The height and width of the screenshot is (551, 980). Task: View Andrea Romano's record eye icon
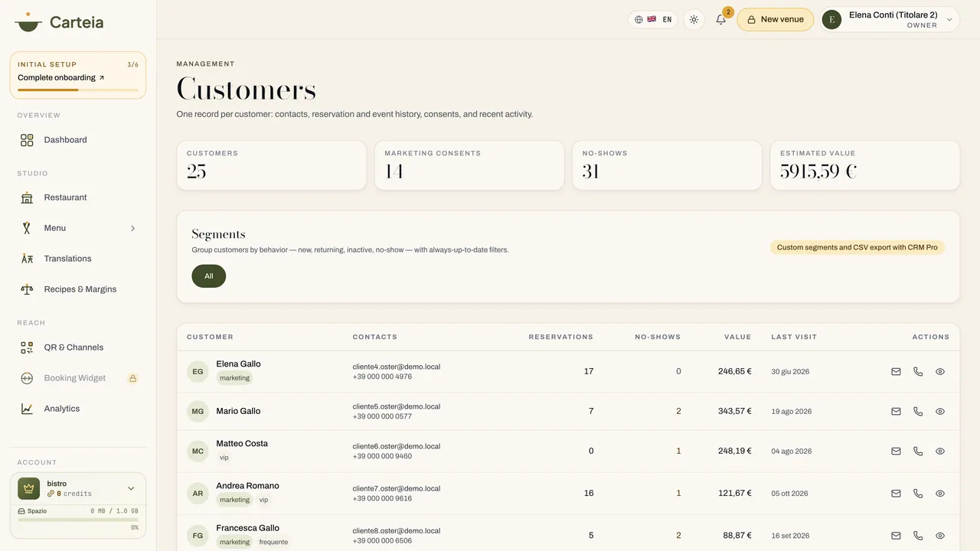point(940,494)
